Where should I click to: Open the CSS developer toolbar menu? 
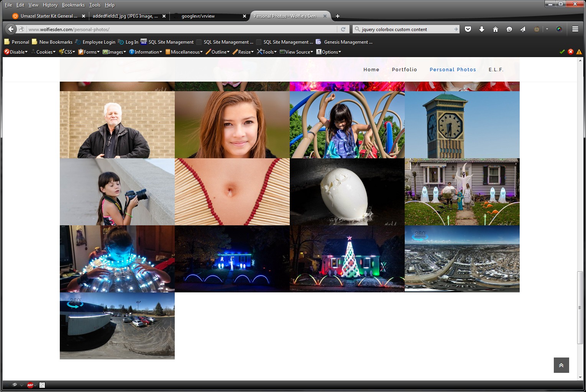pos(67,52)
